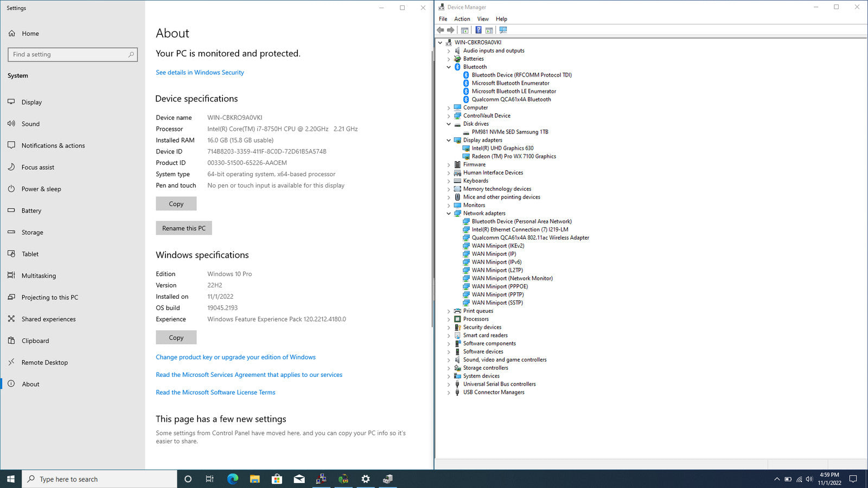The image size is (868, 488).
Task: Expand Sound, video and game controllers
Action: click(449, 360)
